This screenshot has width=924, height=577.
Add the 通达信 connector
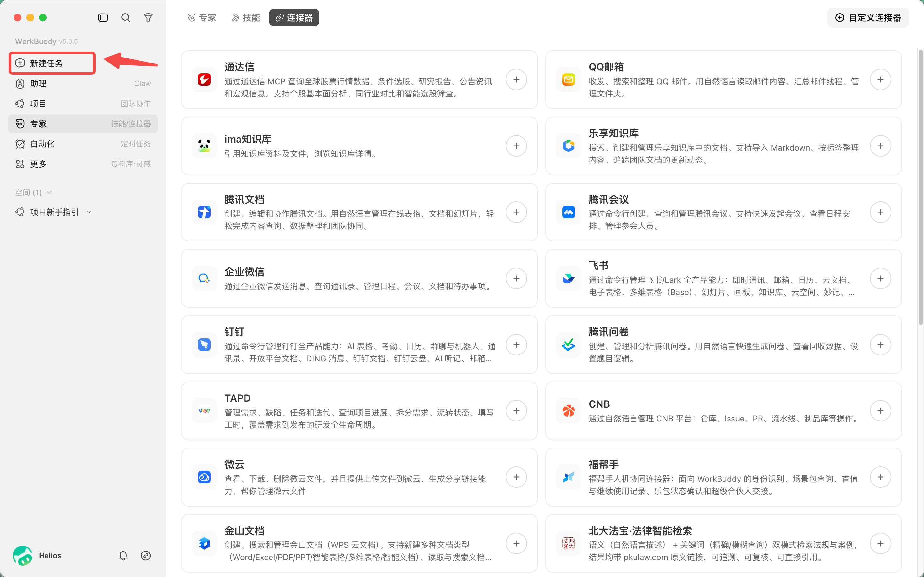coord(516,80)
